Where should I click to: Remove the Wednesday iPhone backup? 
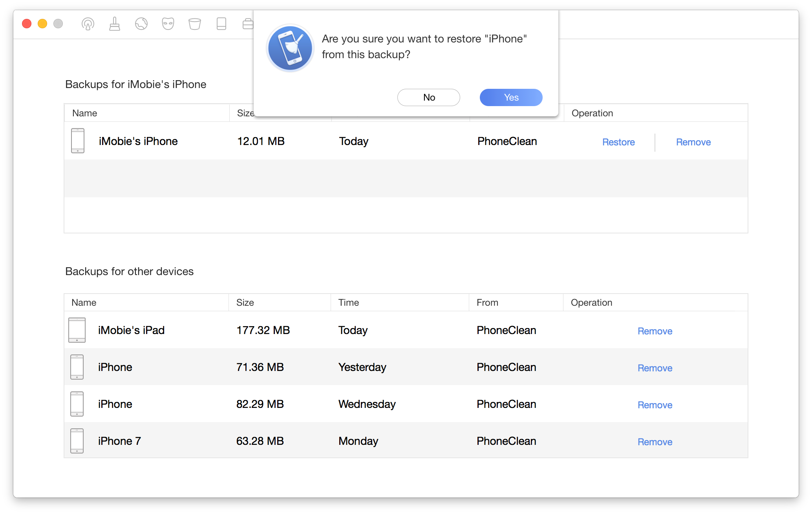click(655, 405)
